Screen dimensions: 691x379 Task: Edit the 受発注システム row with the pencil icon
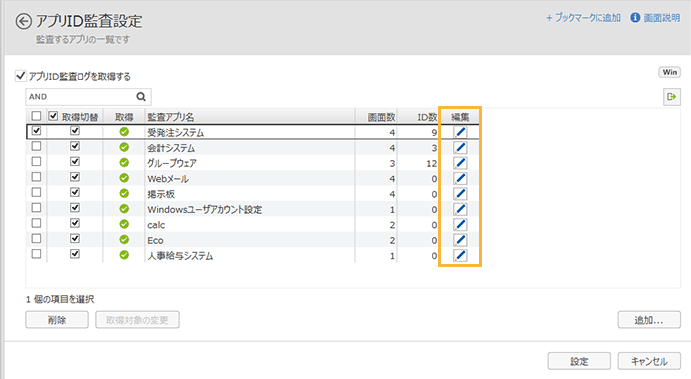click(x=460, y=132)
